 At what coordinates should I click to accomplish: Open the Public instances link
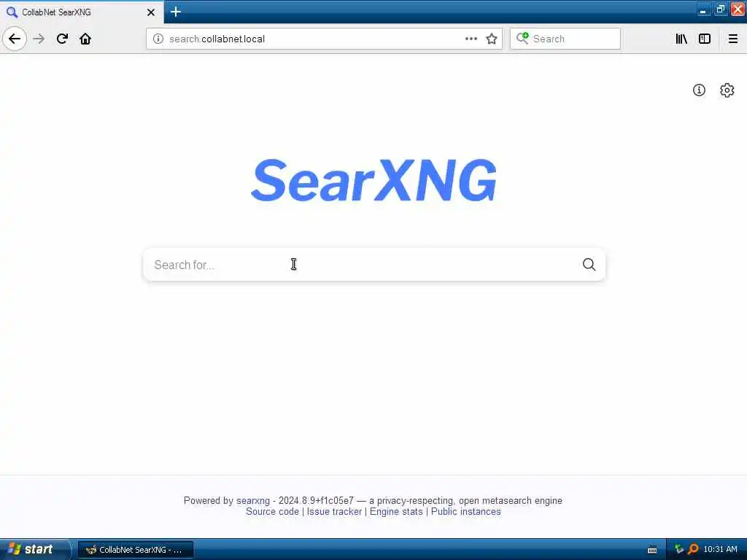[x=466, y=511]
